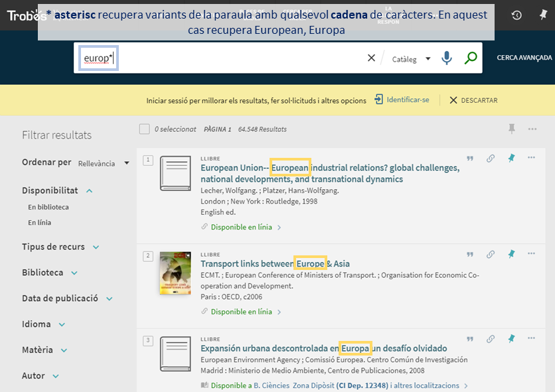Viewport: 555px width, 392px height.
Task: Pin the European Union book record
Action: click(511, 158)
